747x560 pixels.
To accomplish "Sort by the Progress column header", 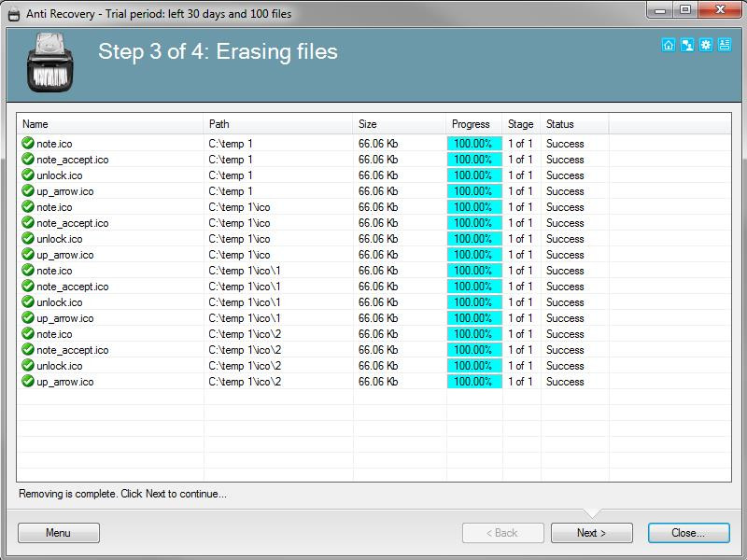I will pos(474,124).
